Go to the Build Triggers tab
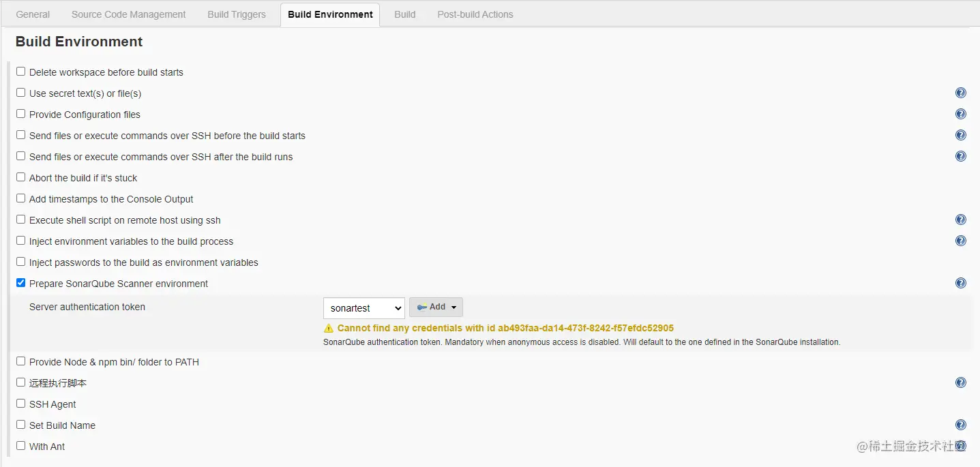 (x=237, y=14)
